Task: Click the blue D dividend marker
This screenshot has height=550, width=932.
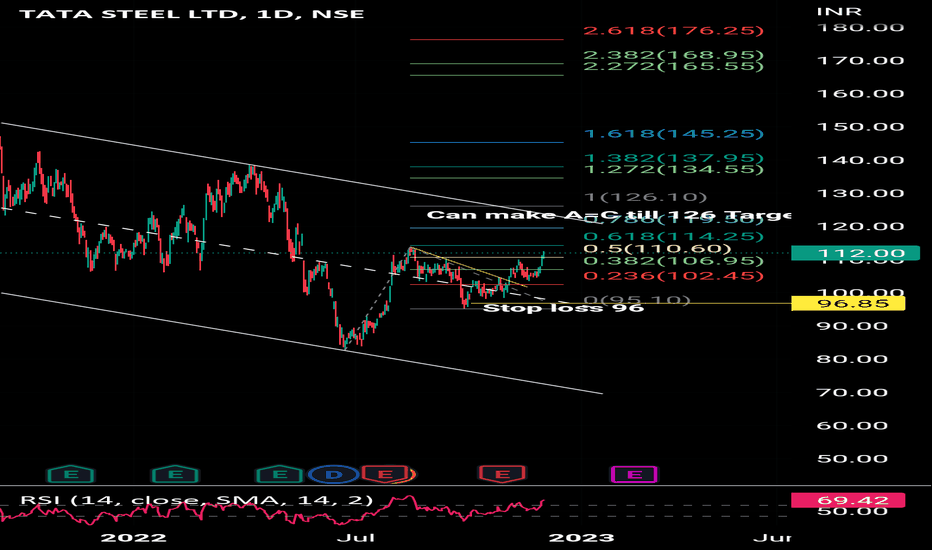Action: (333, 474)
